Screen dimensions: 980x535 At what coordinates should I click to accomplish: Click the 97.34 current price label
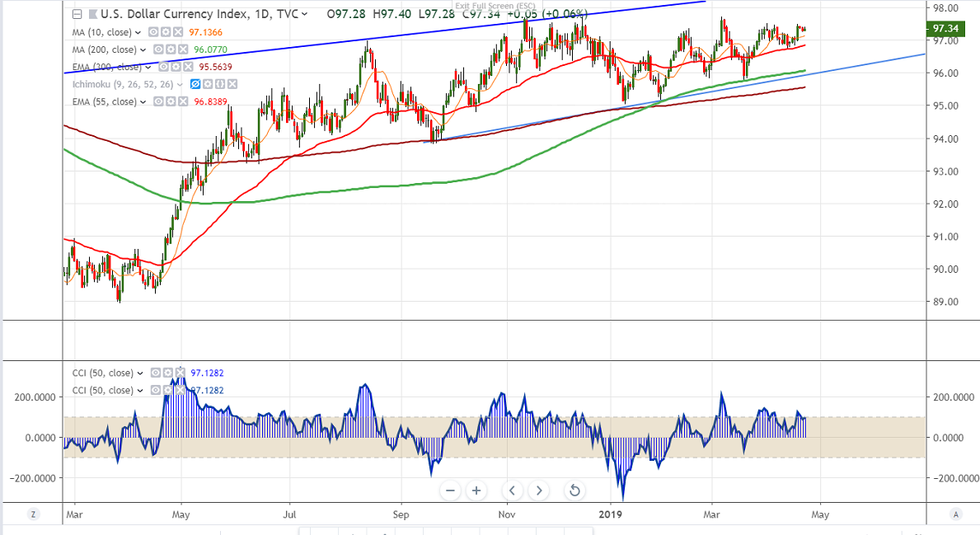(x=945, y=28)
